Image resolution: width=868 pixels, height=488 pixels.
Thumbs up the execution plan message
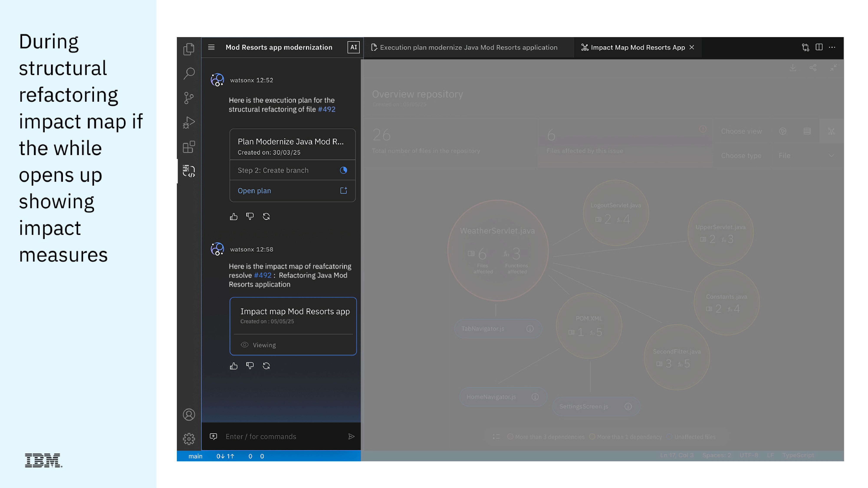(x=233, y=216)
